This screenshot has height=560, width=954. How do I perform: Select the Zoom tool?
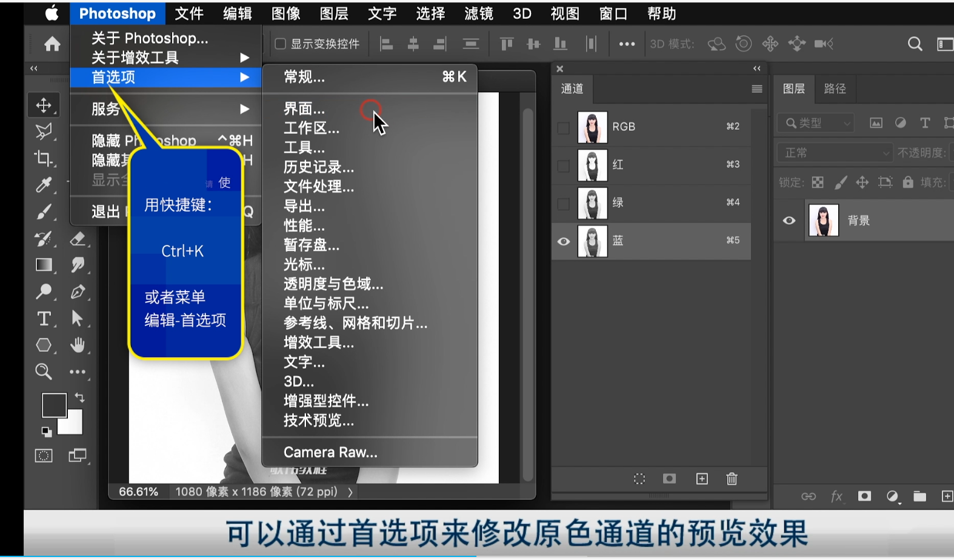[x=44, y=372]
